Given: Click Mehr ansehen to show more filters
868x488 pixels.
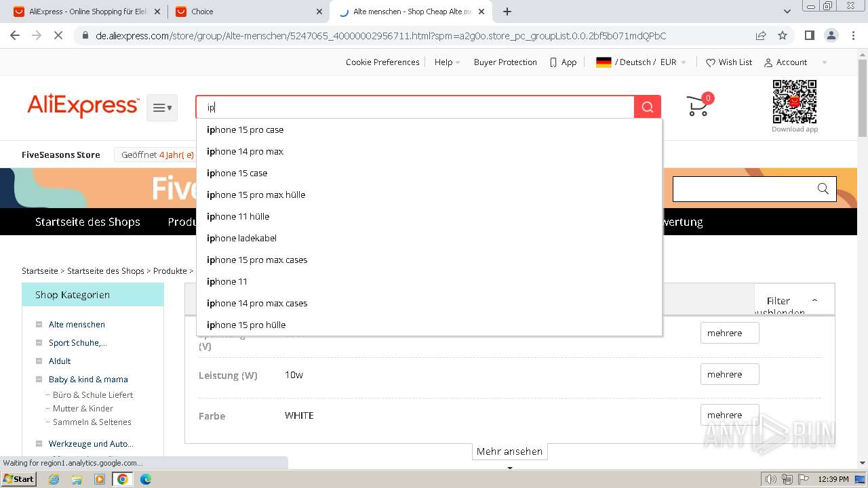Looking at the screenshot, I should [x=509, y=451].
